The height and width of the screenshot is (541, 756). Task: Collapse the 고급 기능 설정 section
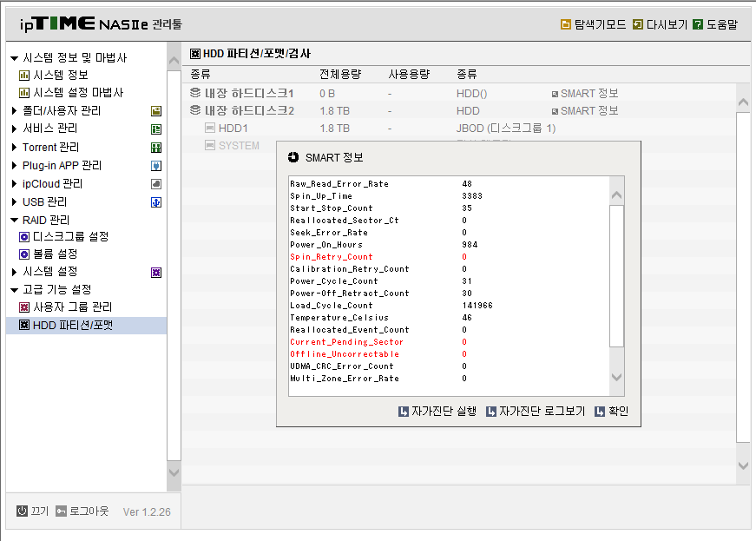coord(14,290)
